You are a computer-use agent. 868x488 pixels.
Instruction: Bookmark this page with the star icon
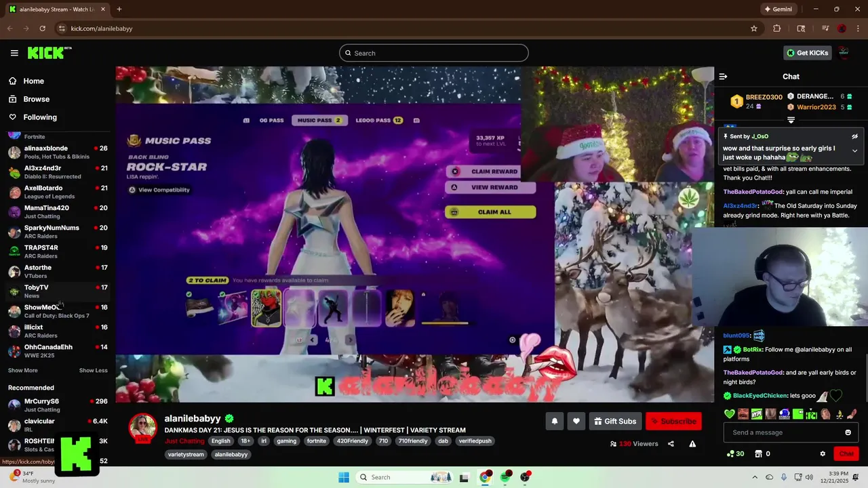[x=753, y=28]
